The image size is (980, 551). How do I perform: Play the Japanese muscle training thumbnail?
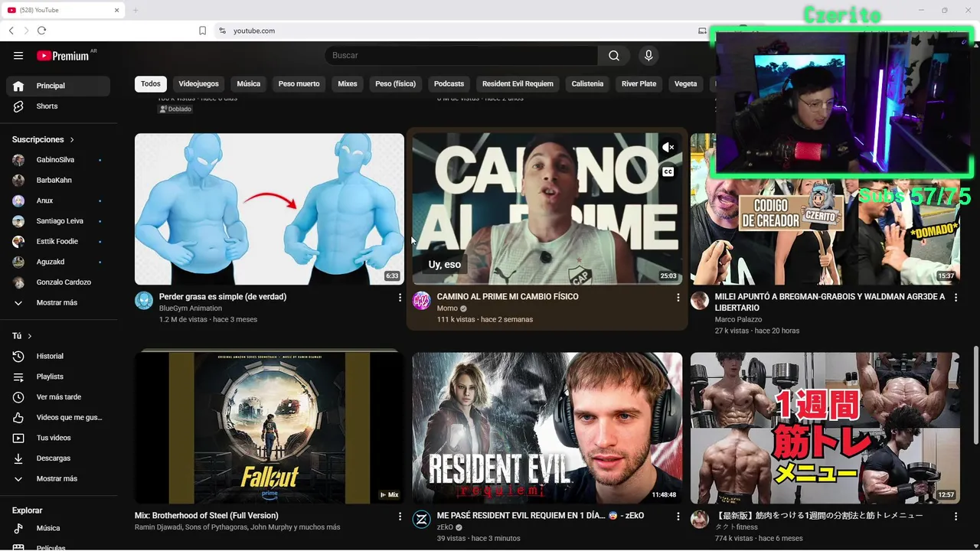825,428
